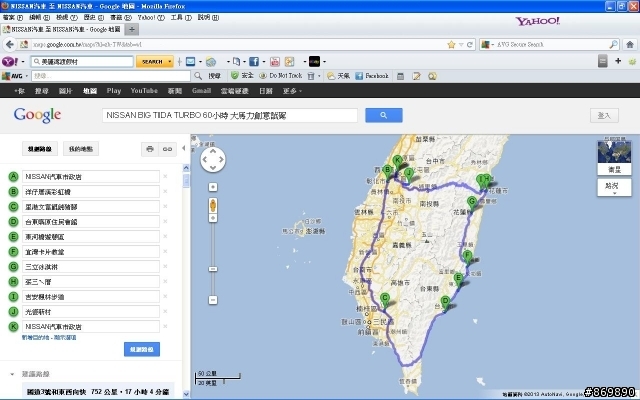The image size is (640, 400).
Task: Open the Yahoo toolbar mail icon
Action: (190, 62)
